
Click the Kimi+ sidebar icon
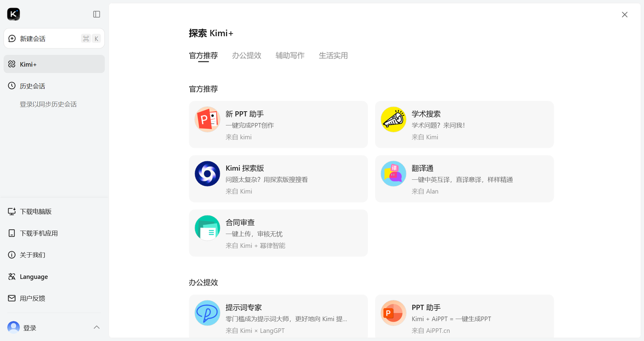click(12, 64)
